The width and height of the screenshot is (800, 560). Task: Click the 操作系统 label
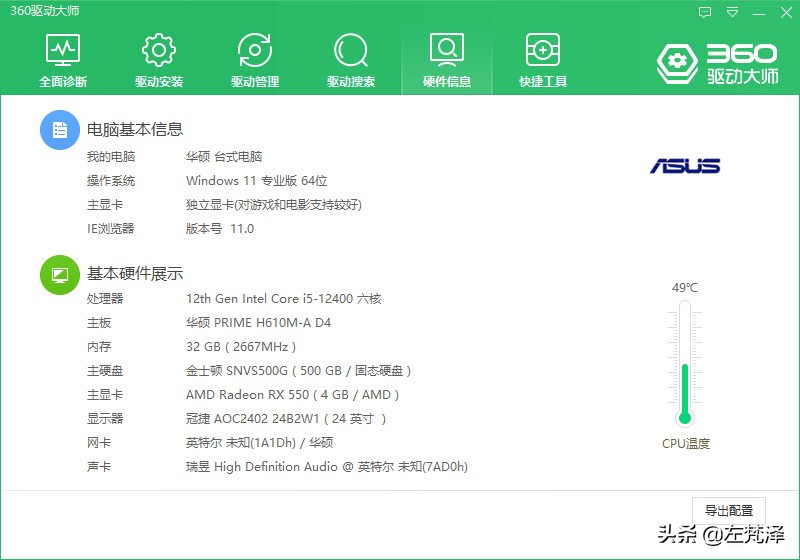pyautogui.click(x=111, y=181)
